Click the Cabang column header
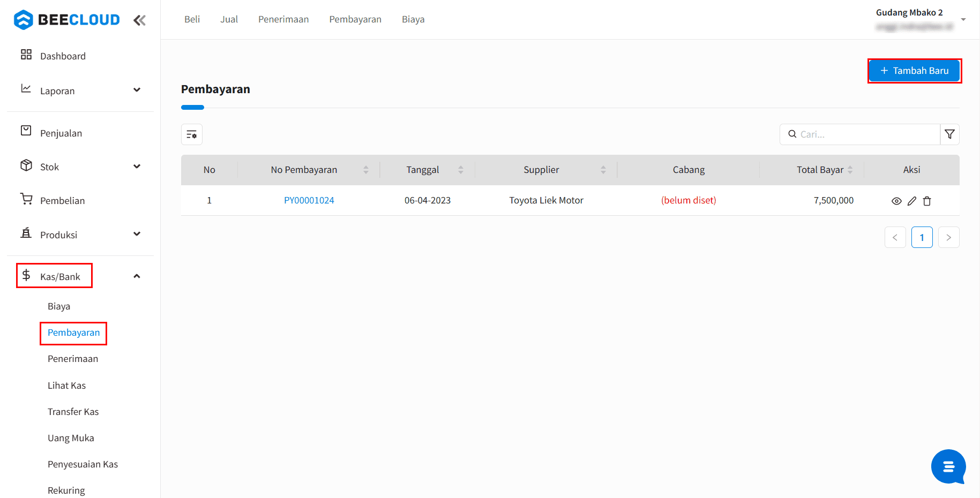 tap(689, 170)
